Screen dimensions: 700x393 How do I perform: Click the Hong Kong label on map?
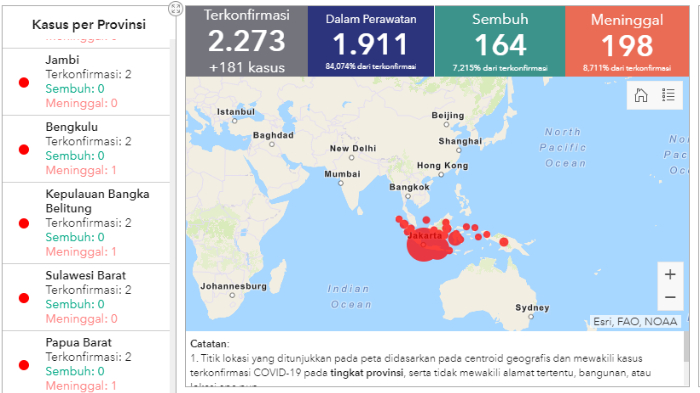(442, 165)
